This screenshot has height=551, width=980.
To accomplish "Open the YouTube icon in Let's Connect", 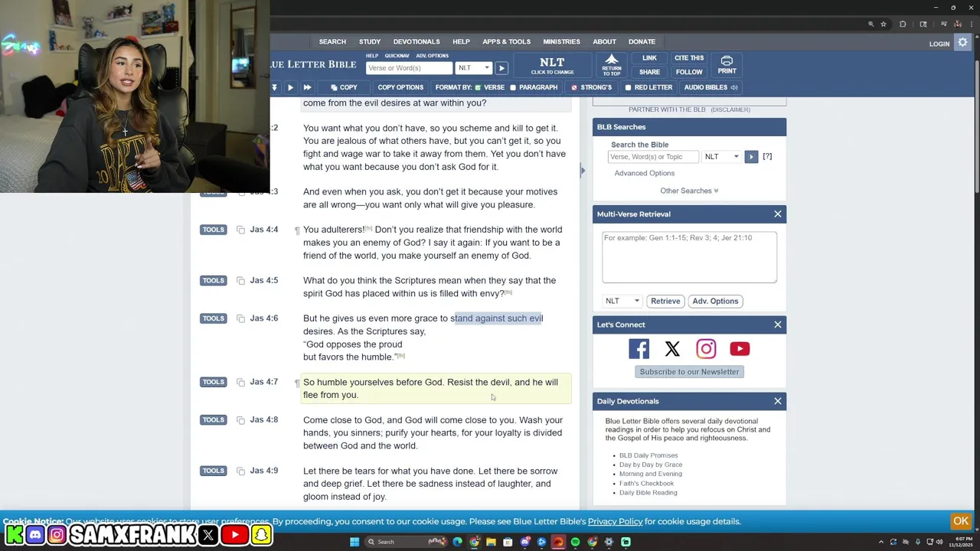I will [740, 349].
